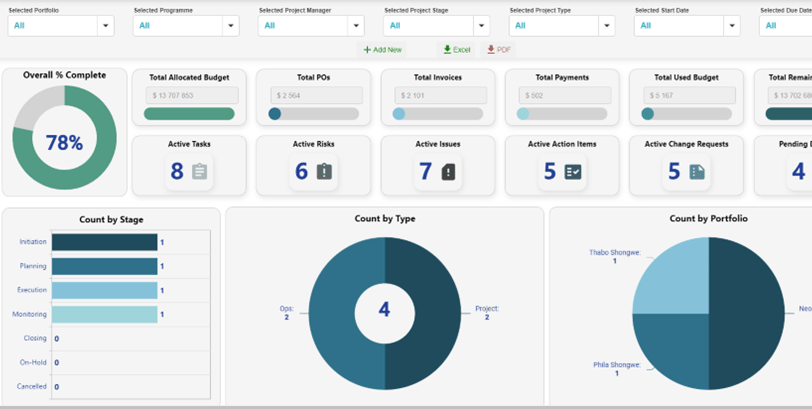The image size is (812, 409).
Task: Click the Phila Shongwe: 1 label
Action: click(617, 369)
